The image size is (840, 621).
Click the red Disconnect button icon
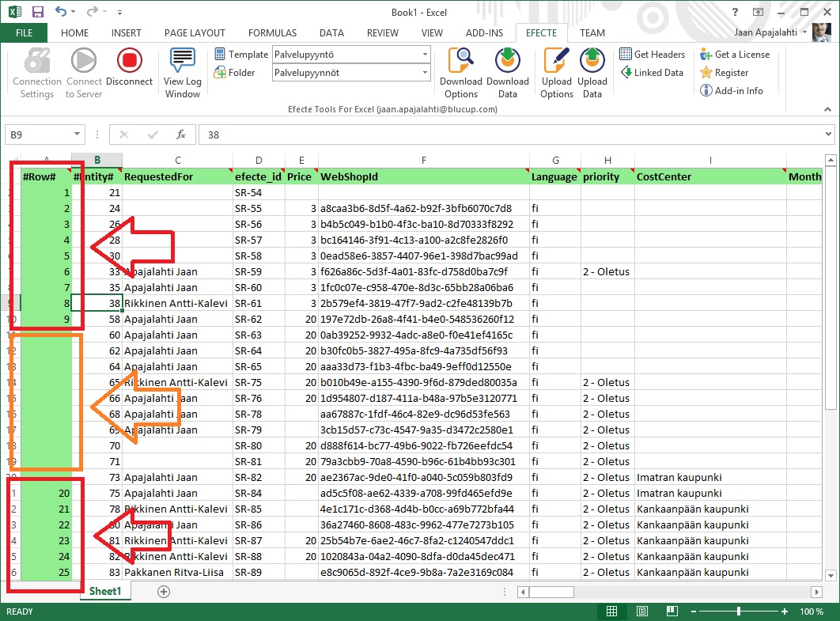point(130,60)
